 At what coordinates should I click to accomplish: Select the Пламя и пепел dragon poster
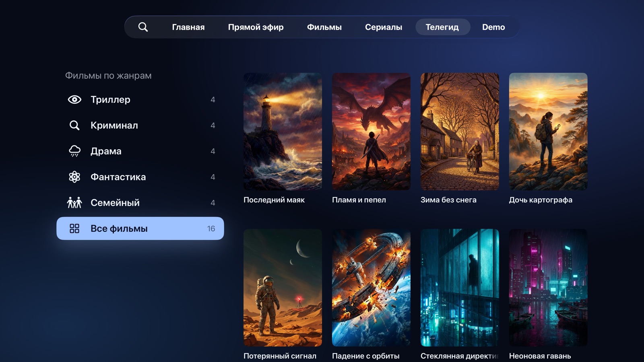tap(371, 132)
